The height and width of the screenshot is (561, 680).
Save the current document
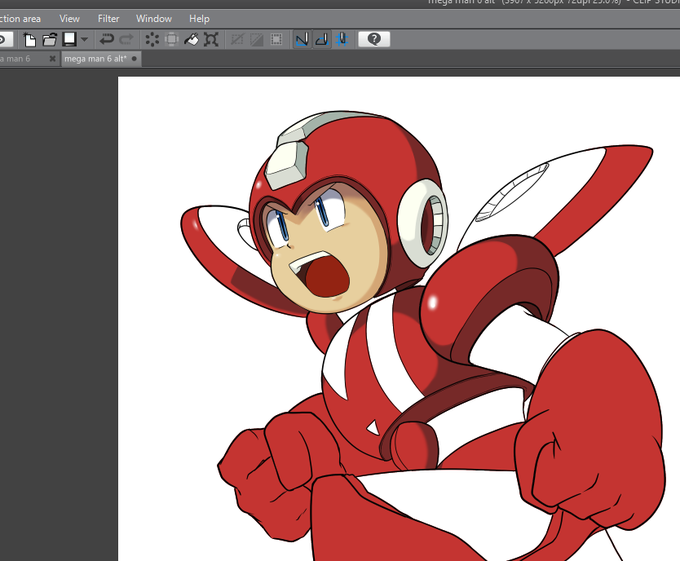coord(69,40)
